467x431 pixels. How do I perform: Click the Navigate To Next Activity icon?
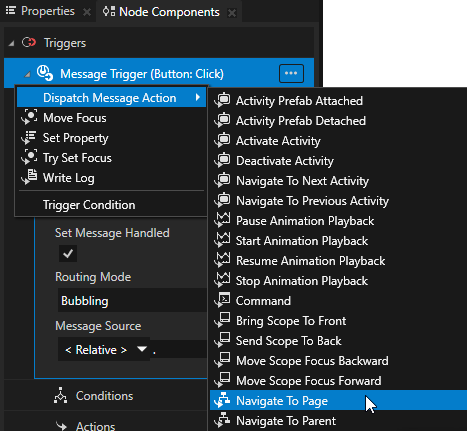(x=222, y=180)
